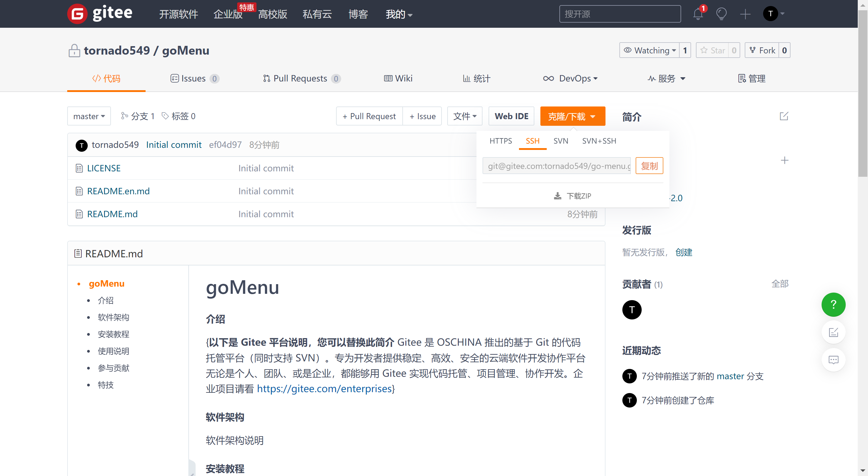Open the floating chat message icon
The width and height of the screenshot is (868, 476).
click(833, 360)
